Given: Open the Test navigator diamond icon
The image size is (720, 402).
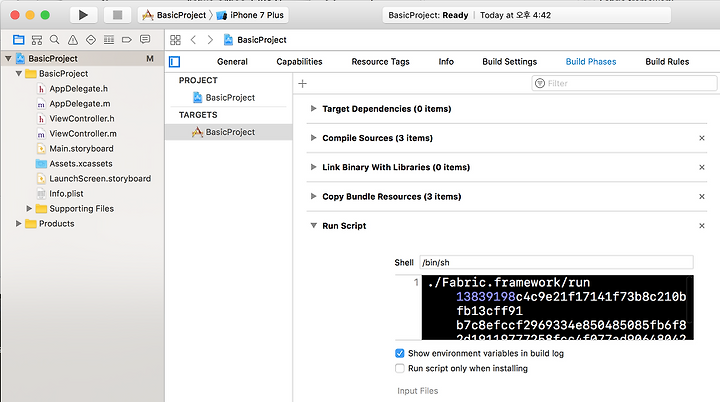Looking at the screenshot, I should click(x=91, y=40).
